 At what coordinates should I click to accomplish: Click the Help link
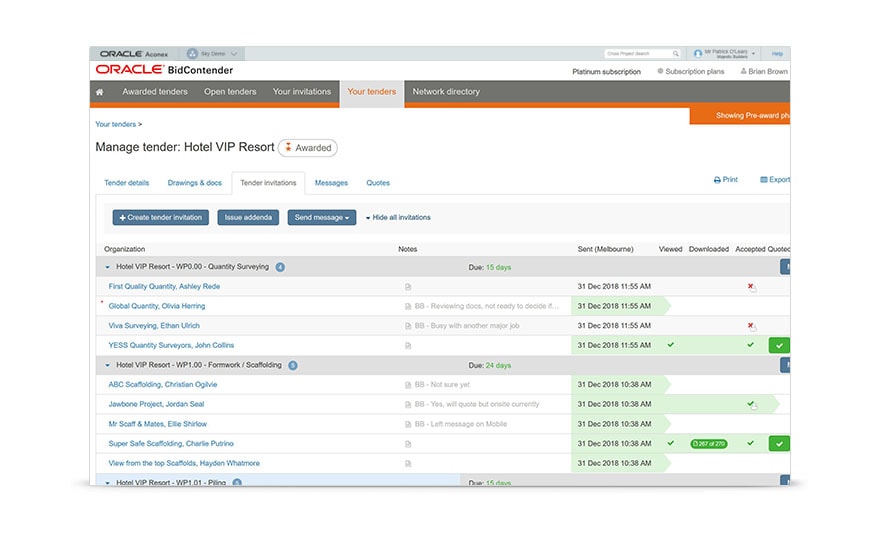point(777,54)
